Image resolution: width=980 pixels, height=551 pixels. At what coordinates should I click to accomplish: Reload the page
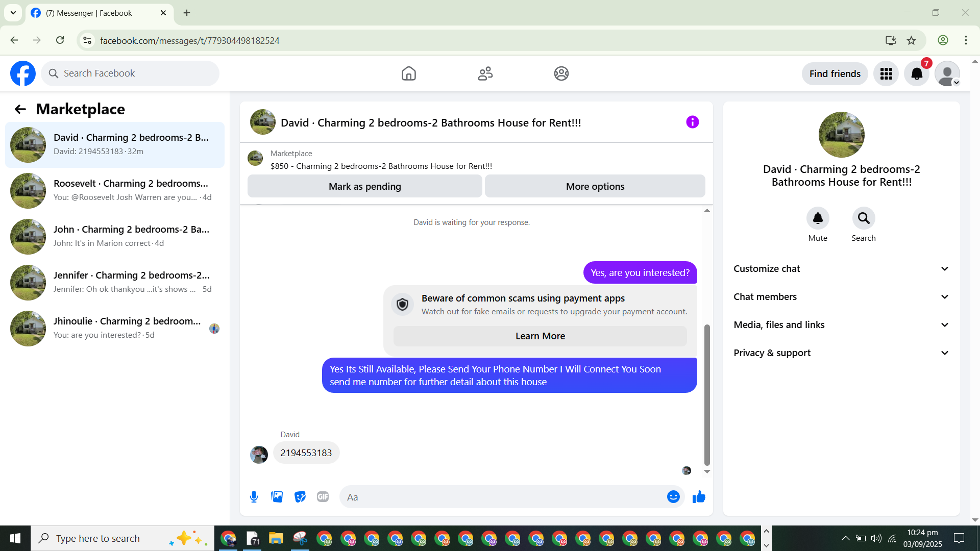[60, 40]
